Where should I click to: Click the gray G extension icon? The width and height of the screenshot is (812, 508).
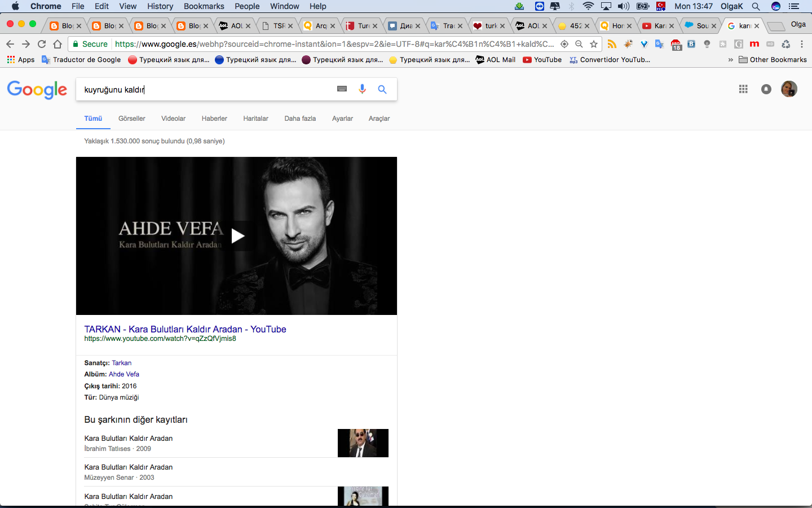pos(739,44)
